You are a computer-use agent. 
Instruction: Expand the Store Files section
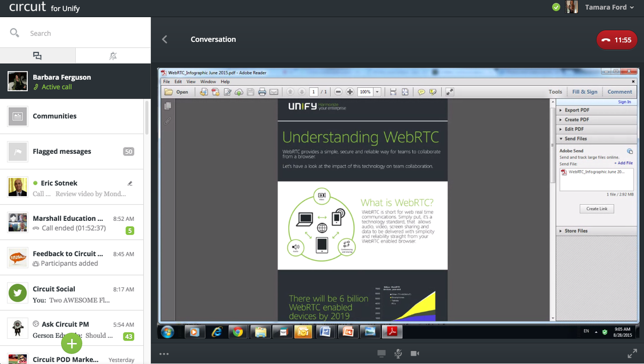point(596,231)
